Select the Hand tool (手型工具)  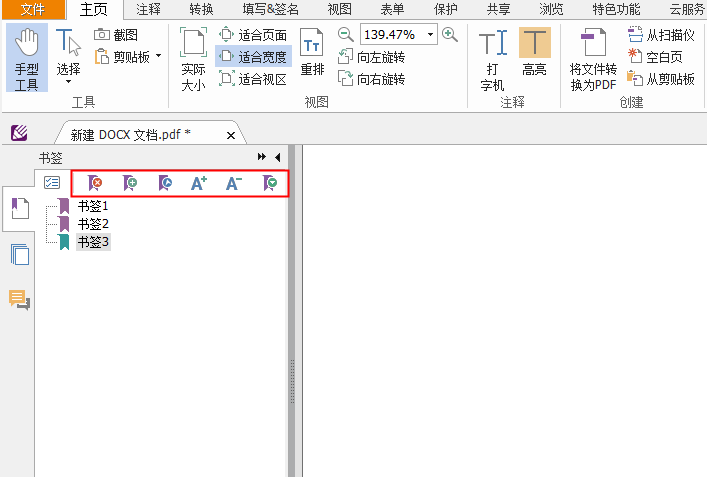pos(27,59)
